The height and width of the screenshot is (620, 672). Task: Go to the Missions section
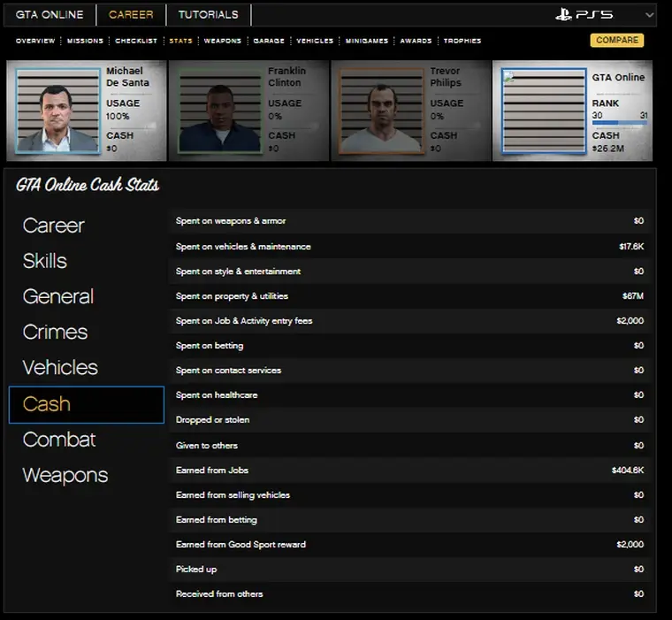coord(85,41)
